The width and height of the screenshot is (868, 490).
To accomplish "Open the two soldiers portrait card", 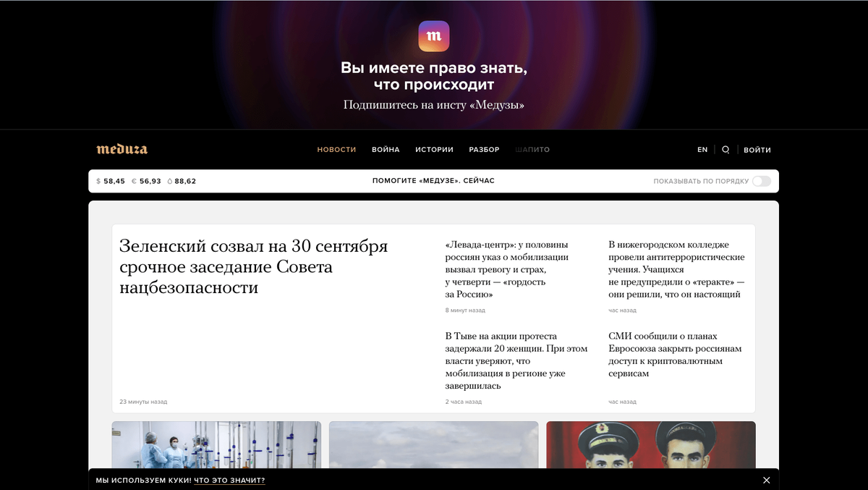I will point(651,445).
